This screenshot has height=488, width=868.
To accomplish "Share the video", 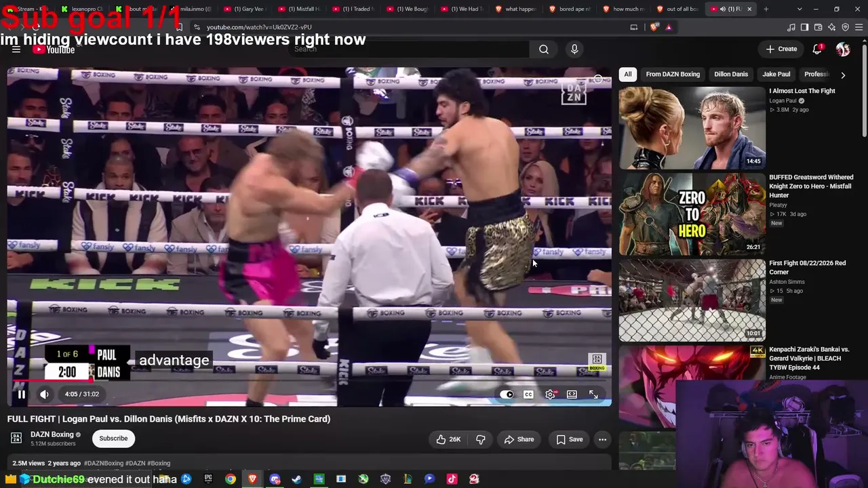I will point(519,439).
